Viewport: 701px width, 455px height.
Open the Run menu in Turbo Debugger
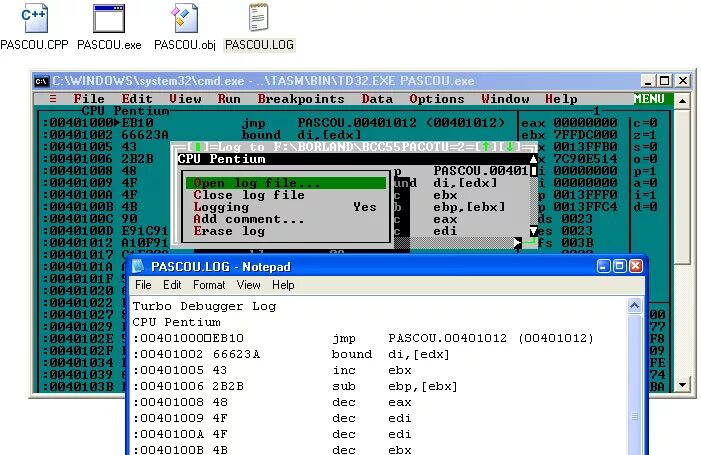[229, 99]
